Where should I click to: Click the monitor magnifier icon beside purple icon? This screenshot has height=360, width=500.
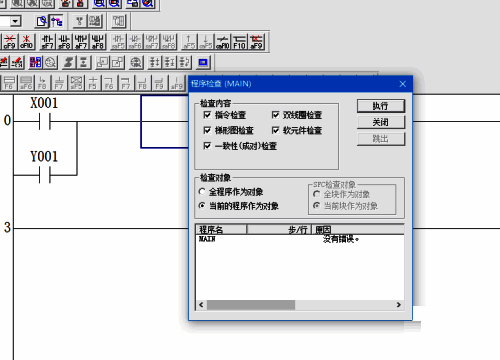tap(50, 62)
